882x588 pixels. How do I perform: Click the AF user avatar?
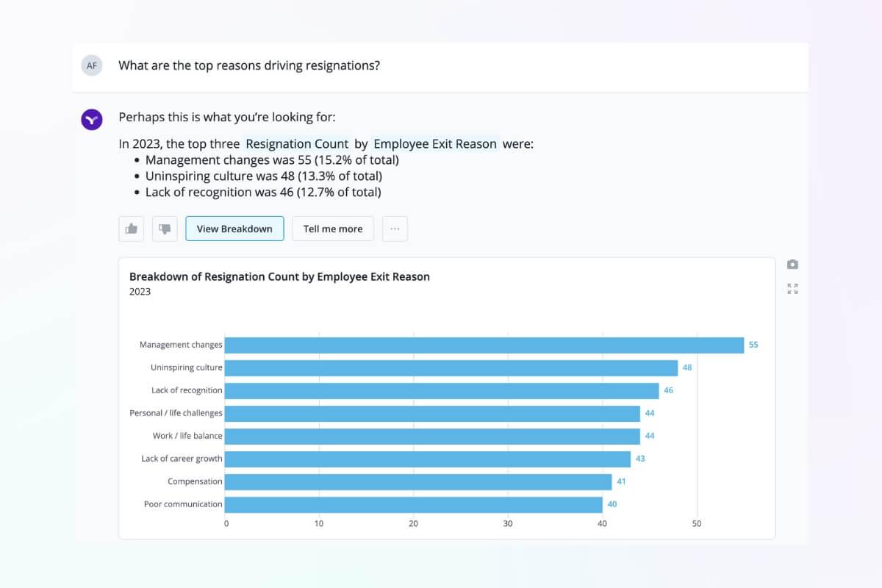(92, 65)
